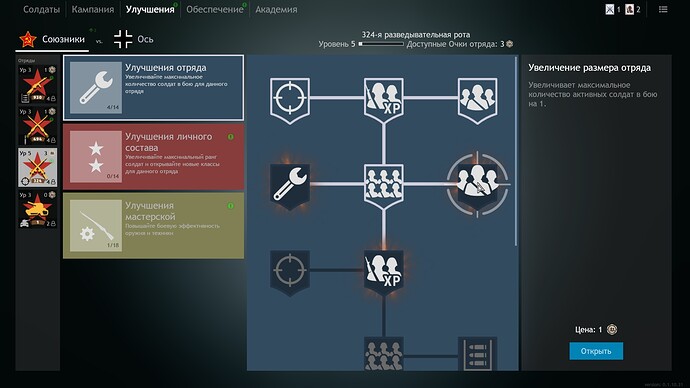
Task: Select the tank squad thumbnail
Action: pyautogui.click(x=37, y=209)
